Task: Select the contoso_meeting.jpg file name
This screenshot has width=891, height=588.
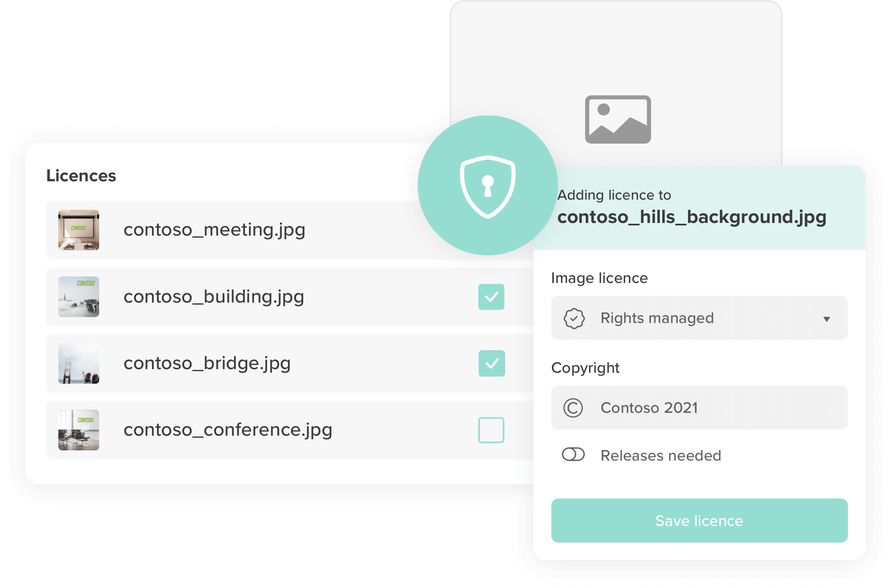Action: pos(214,230)
